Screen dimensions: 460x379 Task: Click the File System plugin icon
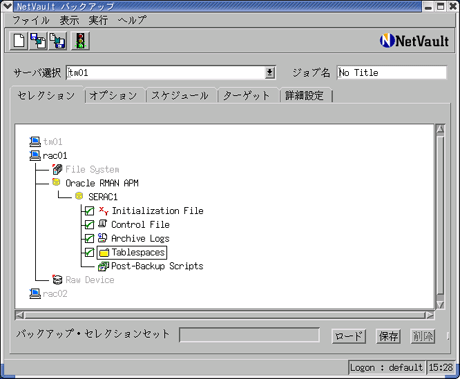coord(57,169)
